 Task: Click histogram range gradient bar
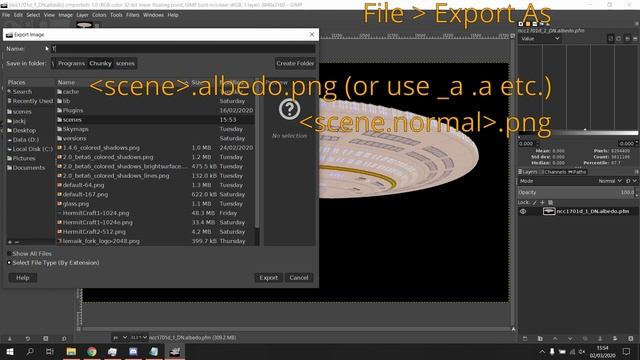pyautogui.click(x=578, y=133)
